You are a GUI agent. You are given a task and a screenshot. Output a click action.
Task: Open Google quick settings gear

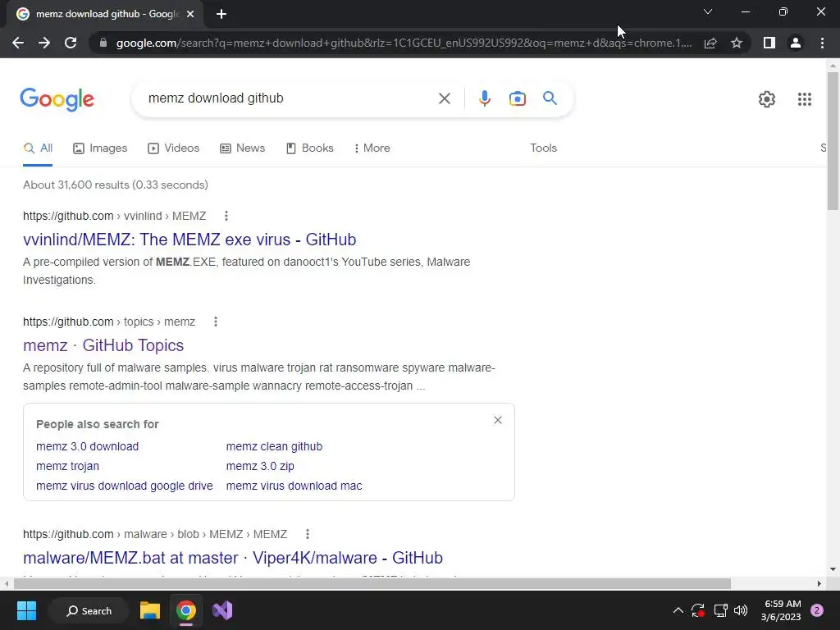[x=767, y=99]
